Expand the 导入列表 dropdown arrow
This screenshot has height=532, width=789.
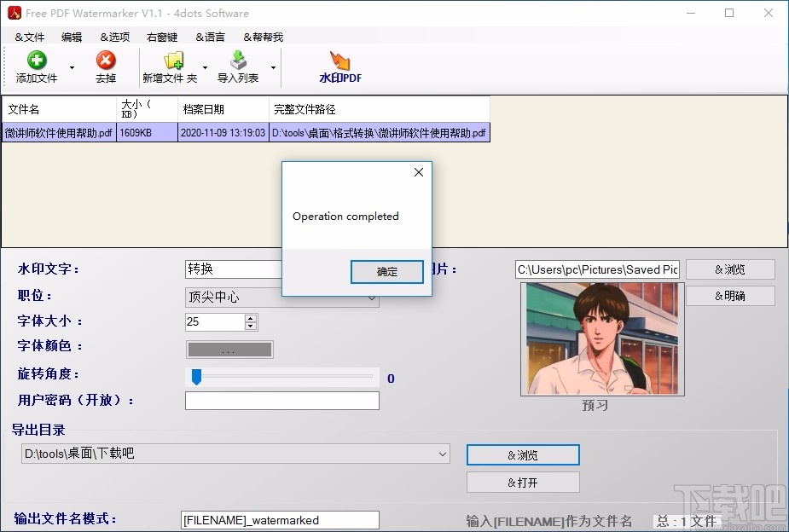click(273, 67)
